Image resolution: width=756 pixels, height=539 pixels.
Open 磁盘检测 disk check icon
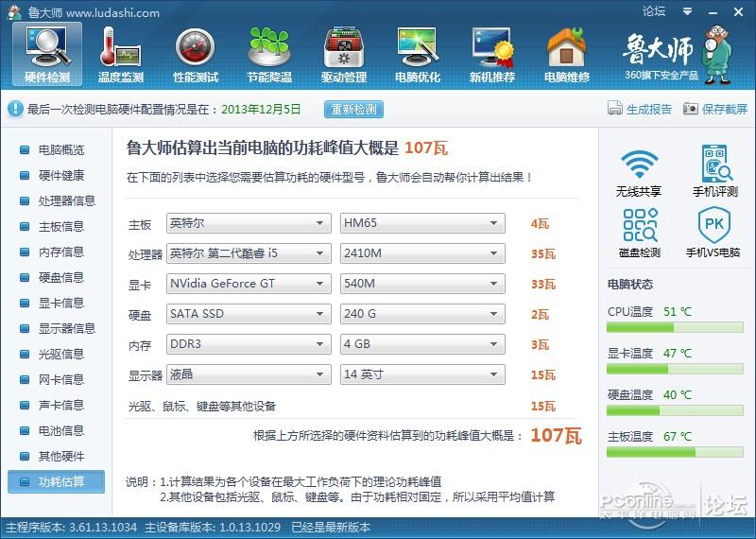click(x=640, y=232)
